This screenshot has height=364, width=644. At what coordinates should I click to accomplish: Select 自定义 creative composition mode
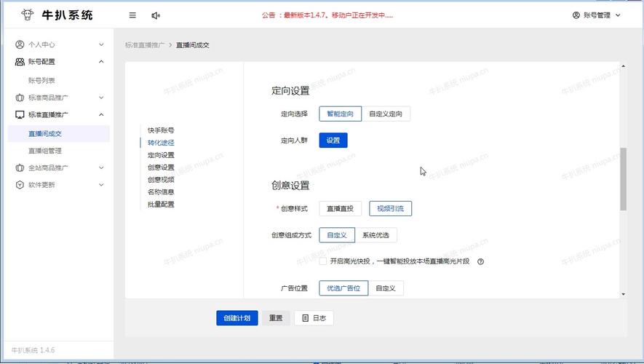point(337,235)
